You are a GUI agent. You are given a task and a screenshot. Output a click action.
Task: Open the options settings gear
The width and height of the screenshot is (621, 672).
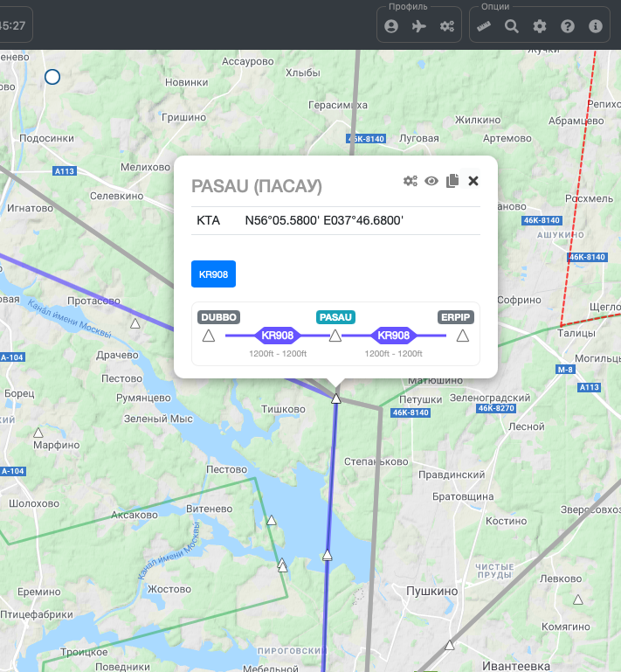540,26
